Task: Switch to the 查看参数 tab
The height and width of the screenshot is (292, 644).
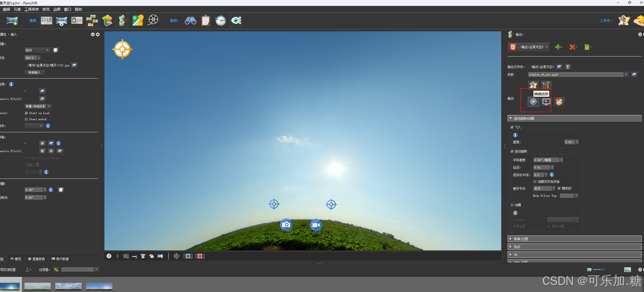Action: click(x=37, y=259)
